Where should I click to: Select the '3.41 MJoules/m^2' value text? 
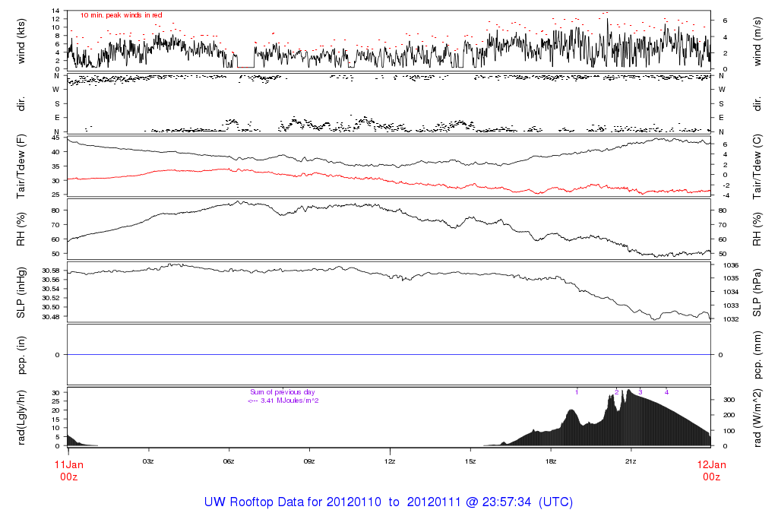289,401
